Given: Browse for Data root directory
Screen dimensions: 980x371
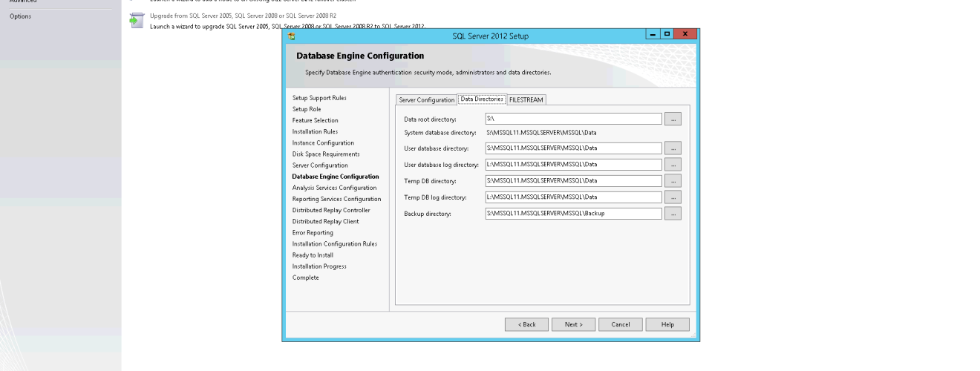Looking at the screenshot, I should point(673,119).
